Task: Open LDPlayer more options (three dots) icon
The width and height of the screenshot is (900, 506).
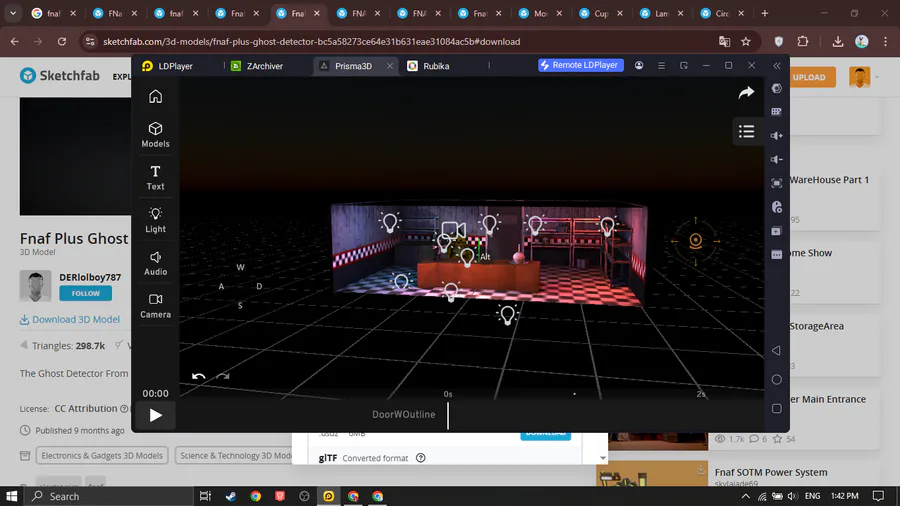Action: tap(777, 254)
